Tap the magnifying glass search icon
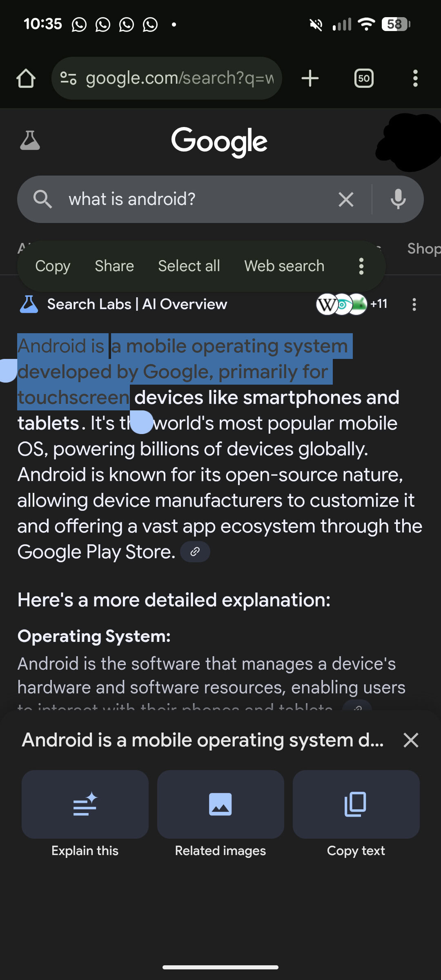Image resolution: width=441 pixels, height=980 pixels. click(42, 199)
